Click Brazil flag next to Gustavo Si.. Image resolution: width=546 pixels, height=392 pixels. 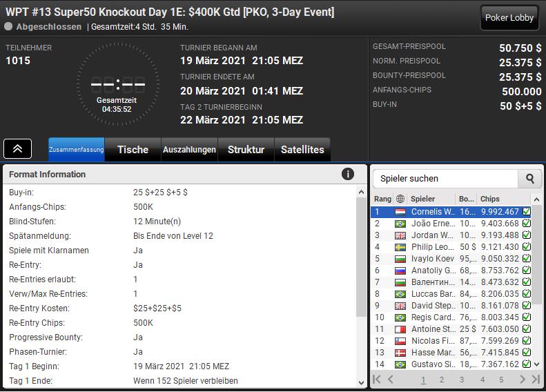coord(400,364)
